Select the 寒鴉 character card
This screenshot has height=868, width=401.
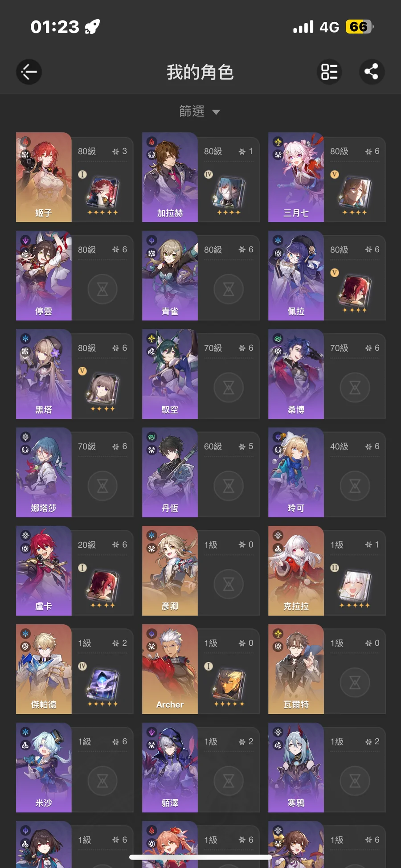pos(327,767)
